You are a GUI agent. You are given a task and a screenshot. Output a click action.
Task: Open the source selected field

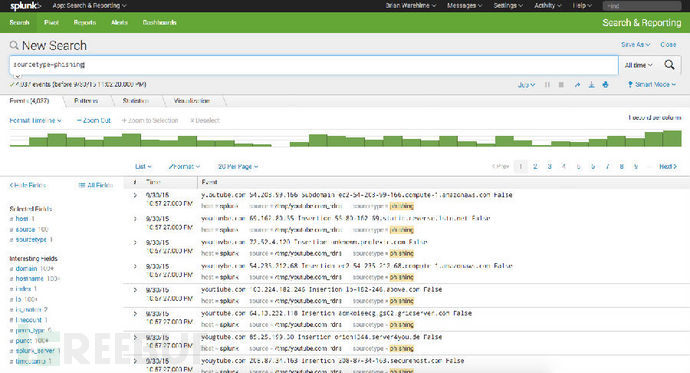[x=25, y=229]
